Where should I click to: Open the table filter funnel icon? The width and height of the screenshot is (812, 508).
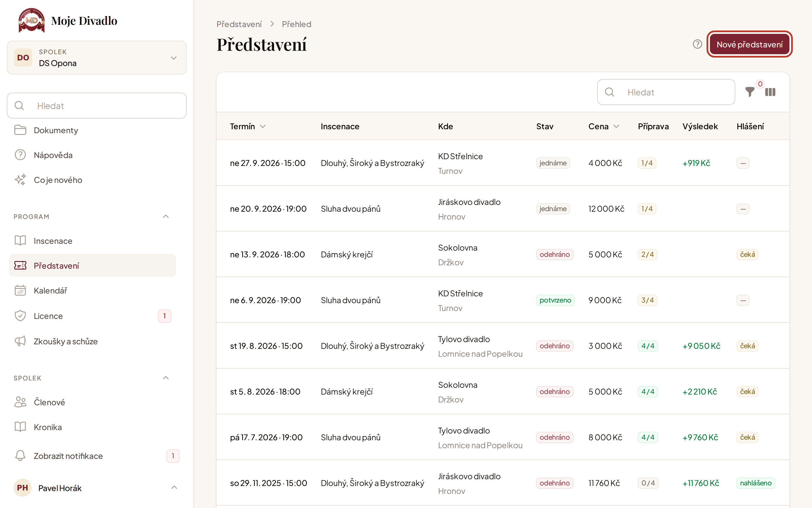tap(750, 92)
